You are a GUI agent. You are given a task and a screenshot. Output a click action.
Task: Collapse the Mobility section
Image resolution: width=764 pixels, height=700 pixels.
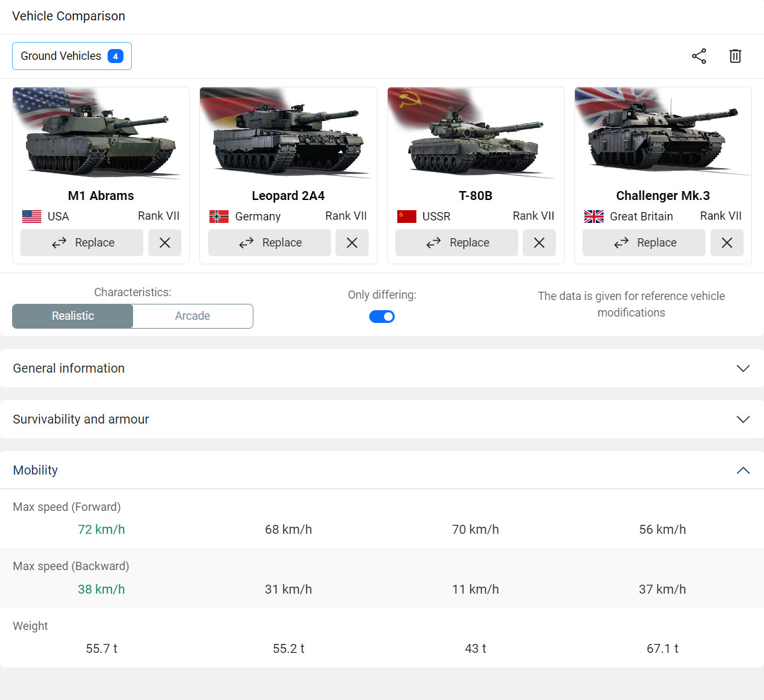pos(382,470)
